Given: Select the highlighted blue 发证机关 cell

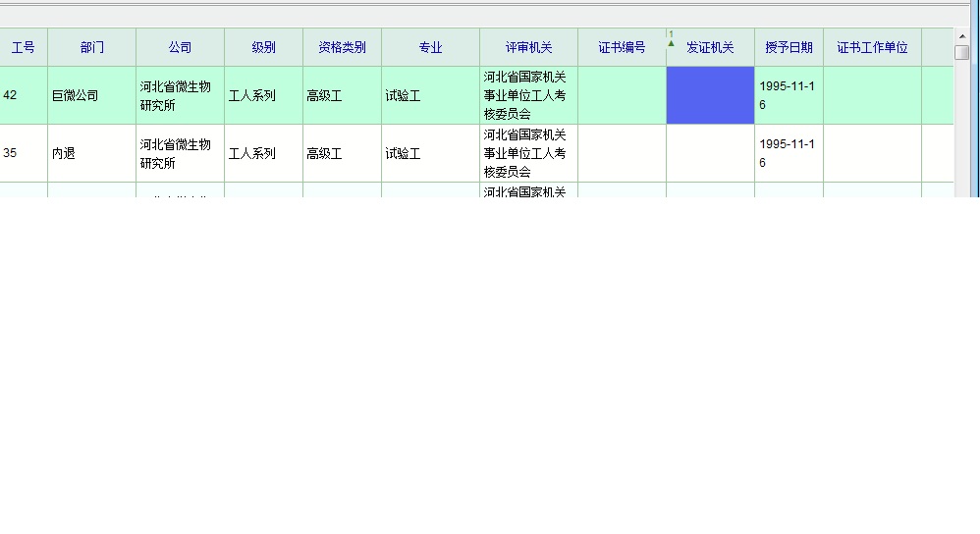Looking at the screenshot, I should click(x=710, y=95).
